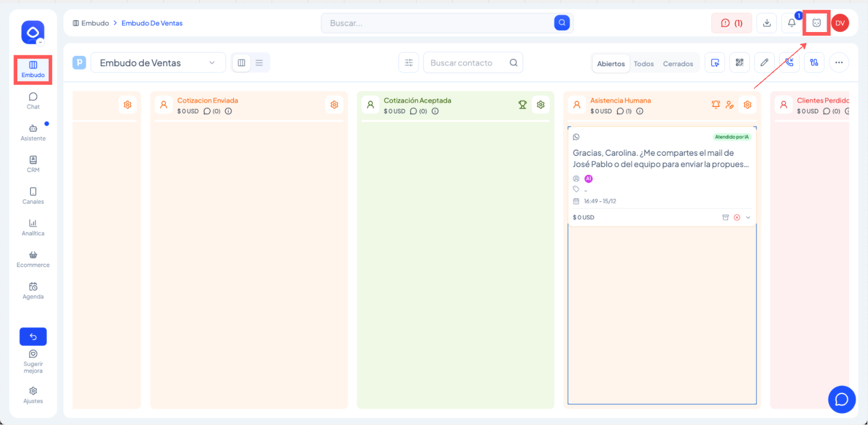Image resolution: width=868 pixels, height=425 pixels.
Task: Go to Analítica in the sidebar
Action: tap(33, 227)
